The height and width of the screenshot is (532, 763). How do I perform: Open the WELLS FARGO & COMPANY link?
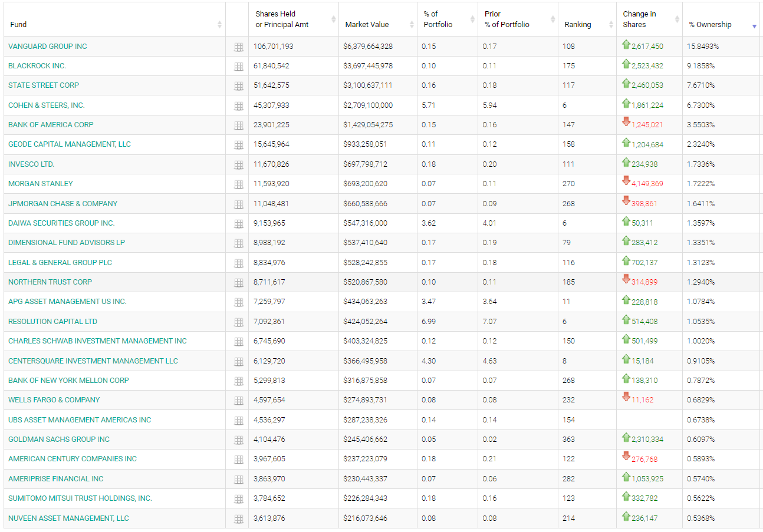(x=54, y=400)
